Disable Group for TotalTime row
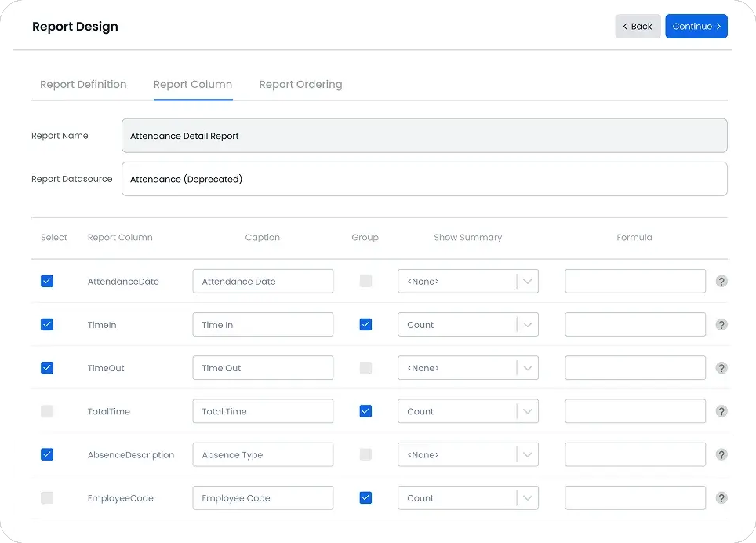 365,411
